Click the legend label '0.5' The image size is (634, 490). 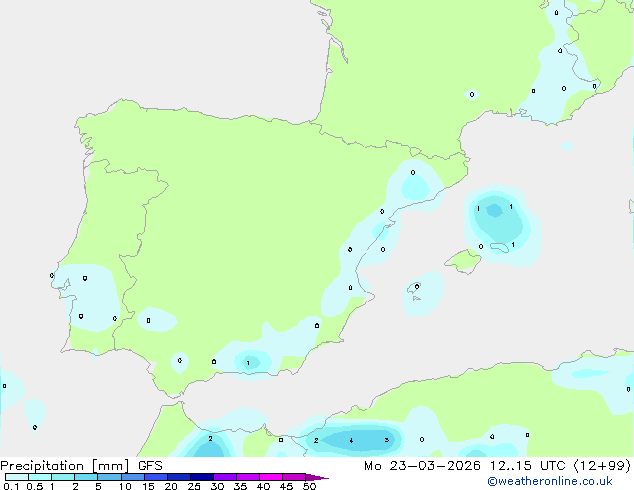click(35, 486)
